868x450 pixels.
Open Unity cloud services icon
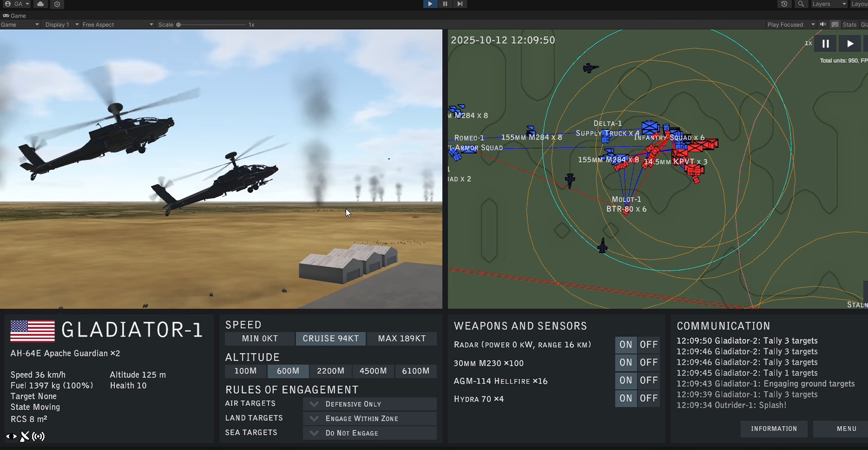point(40,4)
